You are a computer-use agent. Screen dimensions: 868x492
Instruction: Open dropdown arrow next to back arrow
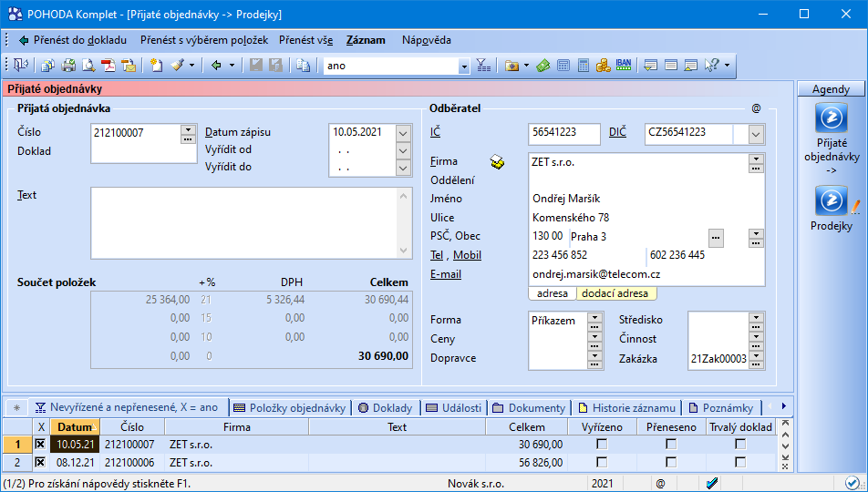point(232,66)
